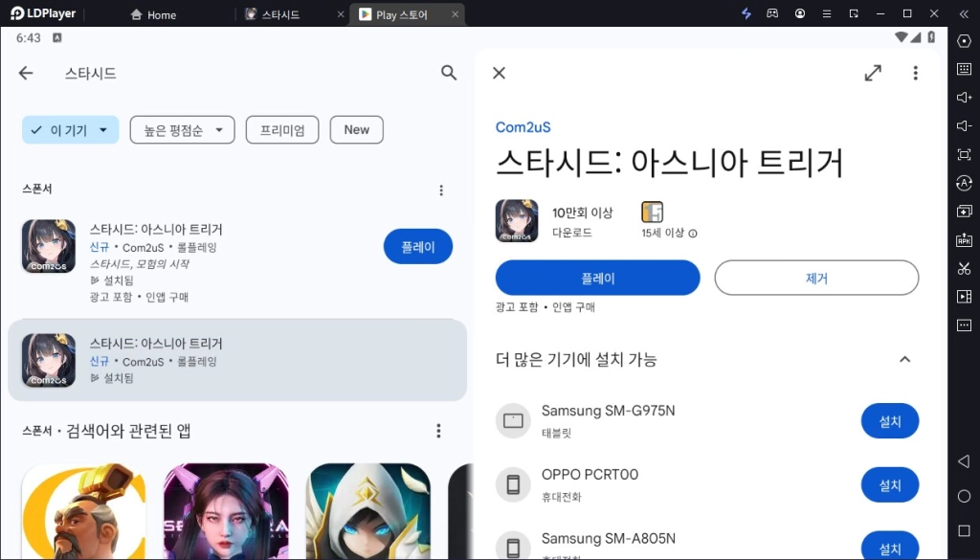Open the app icon in detail panel
The width and height of the screenshot is (980, 560).
517,220
